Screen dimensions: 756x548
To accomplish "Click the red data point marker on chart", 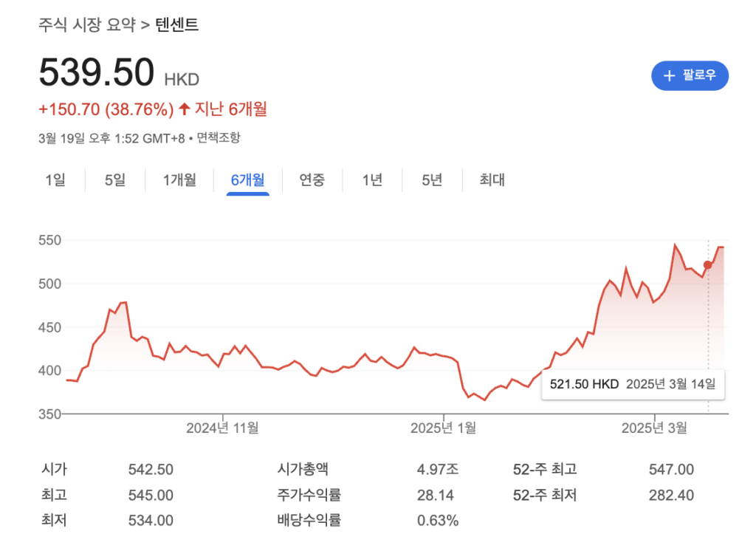I will tap(708, 265).
